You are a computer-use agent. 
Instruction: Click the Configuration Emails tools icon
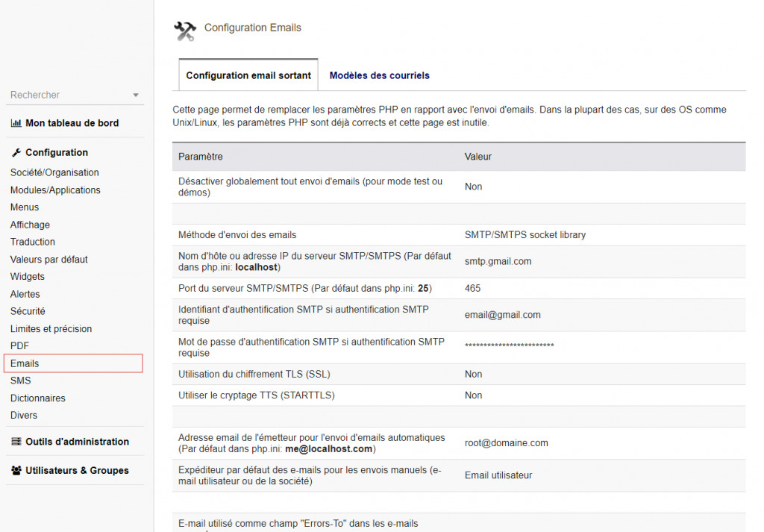(x=184, y=31)
